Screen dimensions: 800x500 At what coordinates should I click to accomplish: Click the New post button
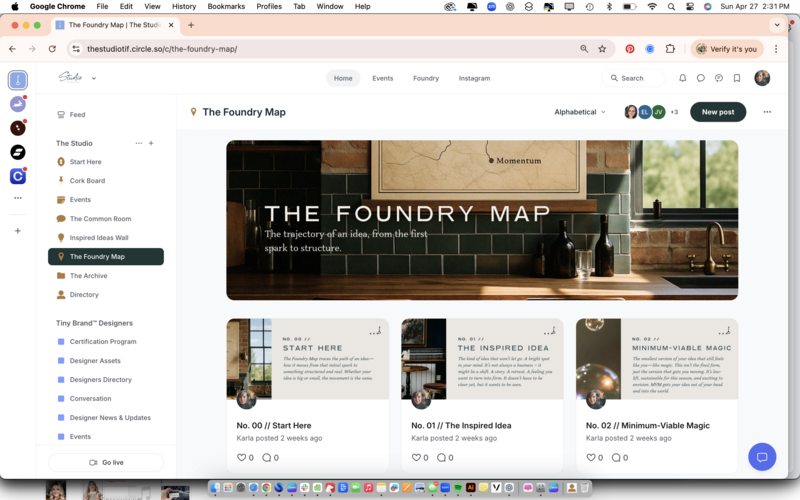(718, 112)
